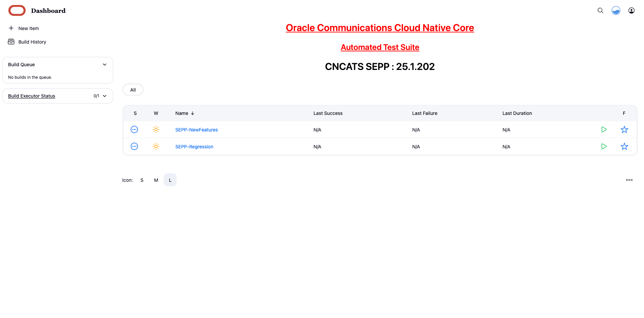Click Last Success N/A for SEPP-NewFeatures
The image size is (644, 318).
(317, 130)
